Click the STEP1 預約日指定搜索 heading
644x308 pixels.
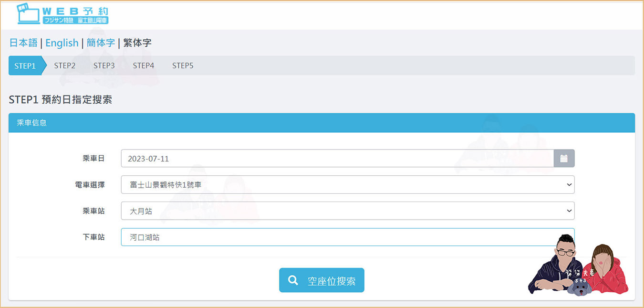point(61,100)
